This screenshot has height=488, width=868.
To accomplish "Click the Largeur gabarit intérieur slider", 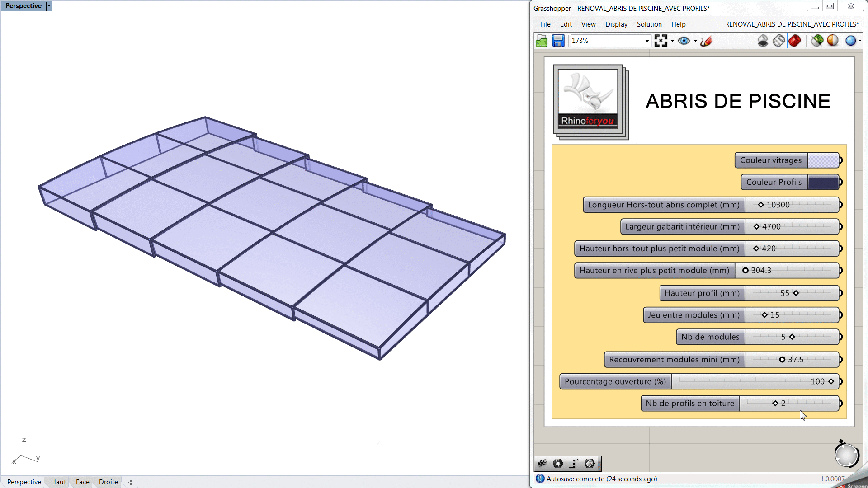I will 792,227.
